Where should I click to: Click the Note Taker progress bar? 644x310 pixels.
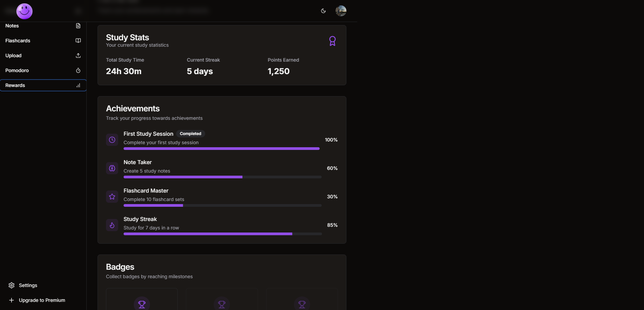click(222, 177)
